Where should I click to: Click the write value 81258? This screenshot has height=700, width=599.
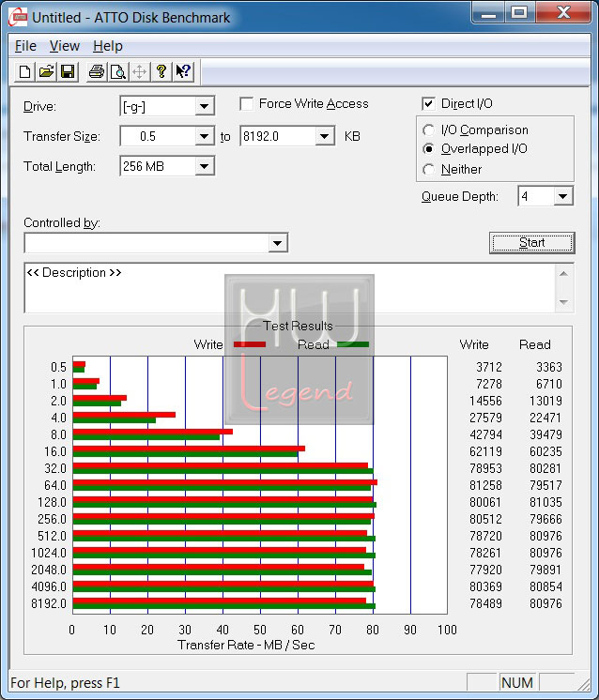point(485,485)
